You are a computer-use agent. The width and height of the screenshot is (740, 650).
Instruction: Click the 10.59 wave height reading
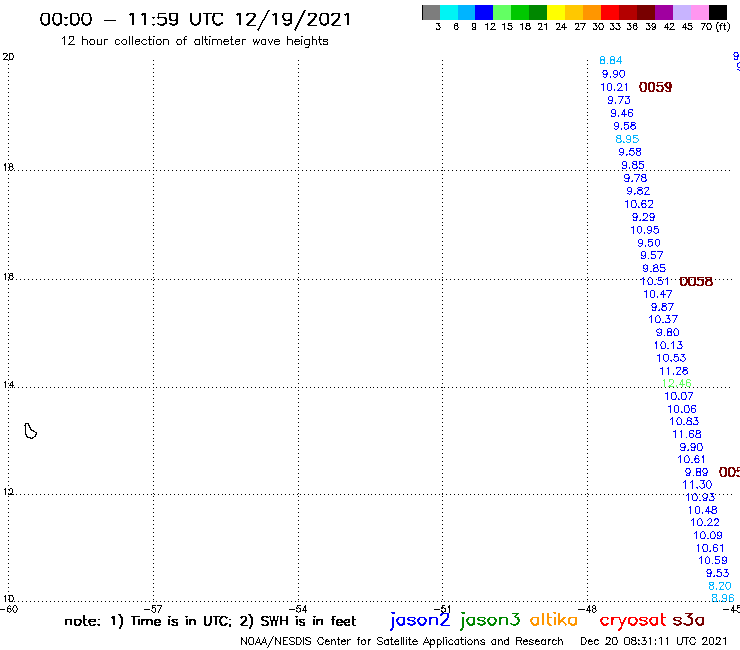pos(713,560)
